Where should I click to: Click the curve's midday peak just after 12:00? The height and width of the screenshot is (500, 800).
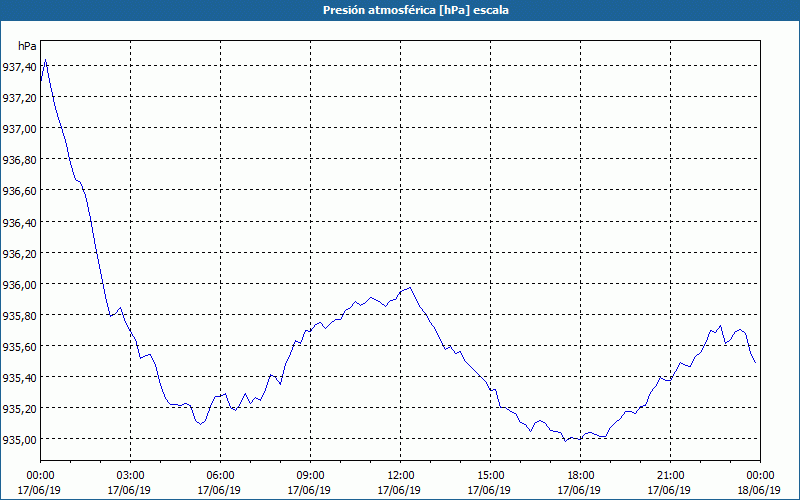click(410, 287)
